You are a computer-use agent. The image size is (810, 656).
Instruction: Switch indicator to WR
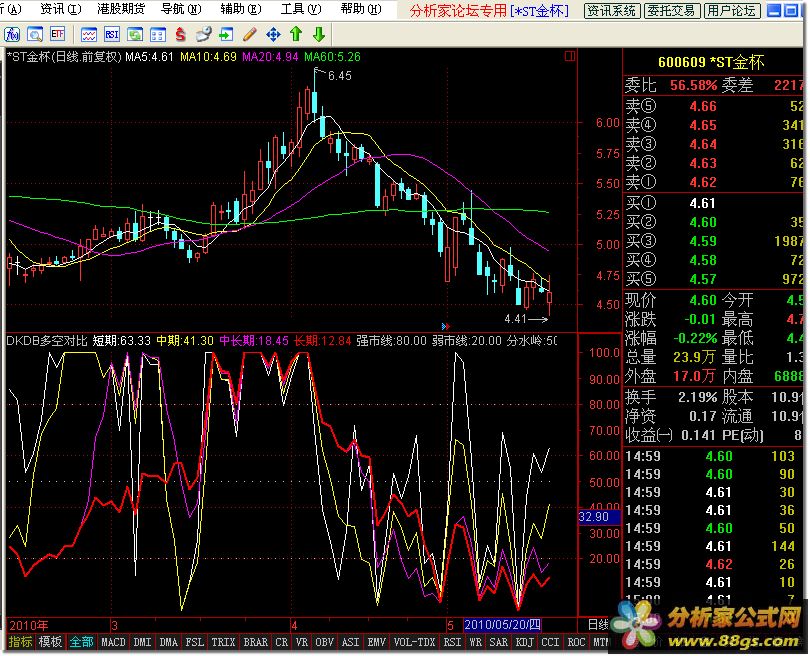tap(475, 642)
